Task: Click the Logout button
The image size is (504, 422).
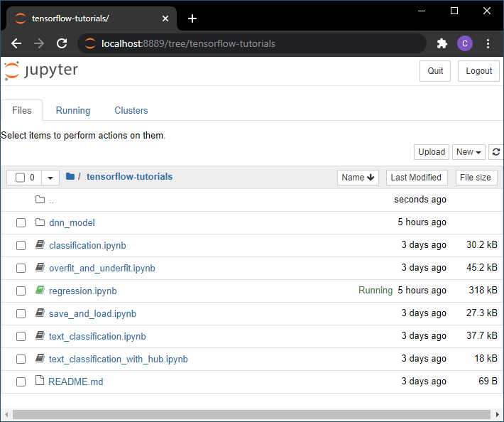Action: [478, 71]
